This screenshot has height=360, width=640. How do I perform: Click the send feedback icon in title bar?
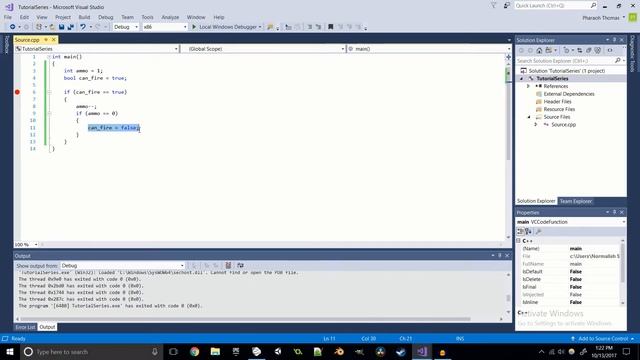click(x=507, y=6)
